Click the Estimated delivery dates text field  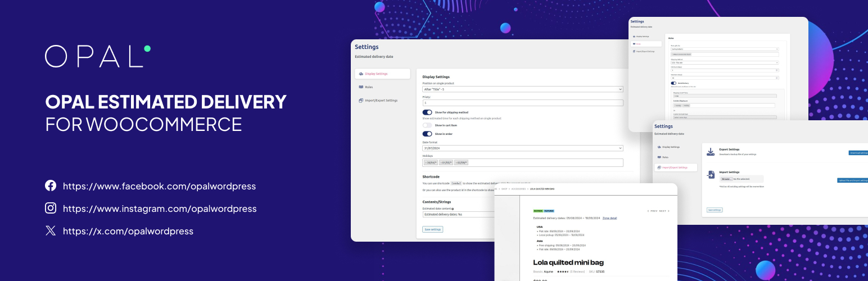click(458, 214)
